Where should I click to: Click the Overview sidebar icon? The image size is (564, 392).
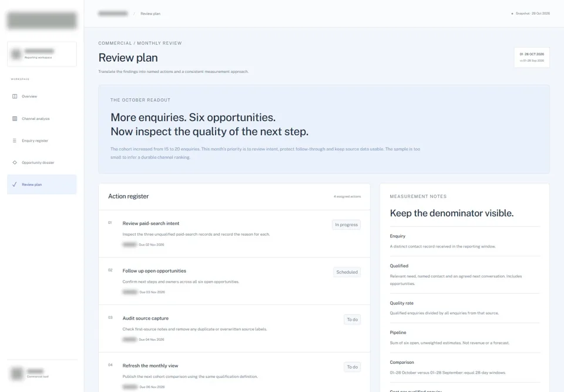[x=15, y=96]
